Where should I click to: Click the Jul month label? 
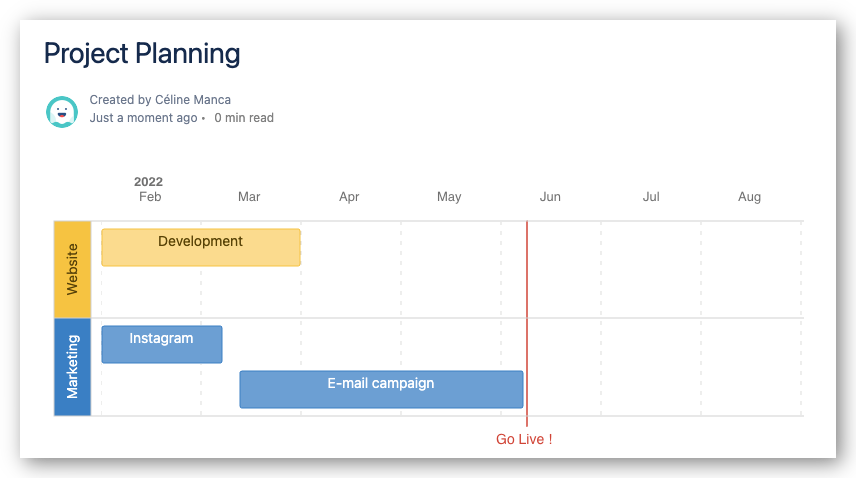point(651,197)
